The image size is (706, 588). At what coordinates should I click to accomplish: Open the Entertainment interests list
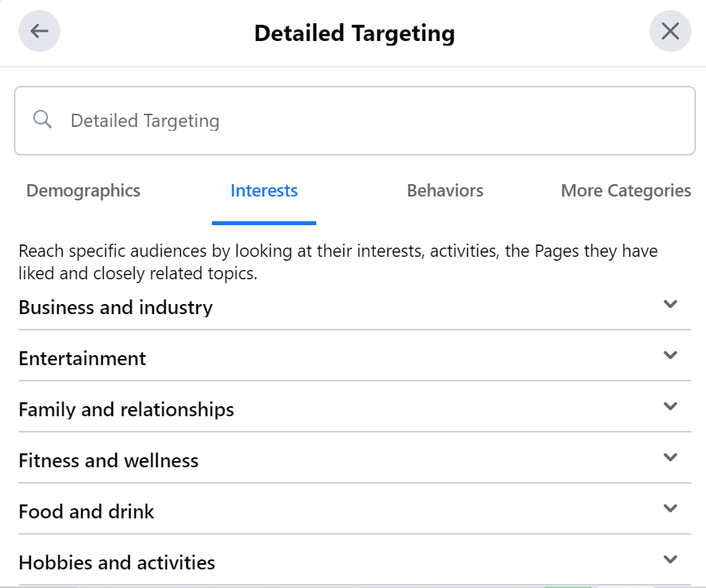[83, 358]
